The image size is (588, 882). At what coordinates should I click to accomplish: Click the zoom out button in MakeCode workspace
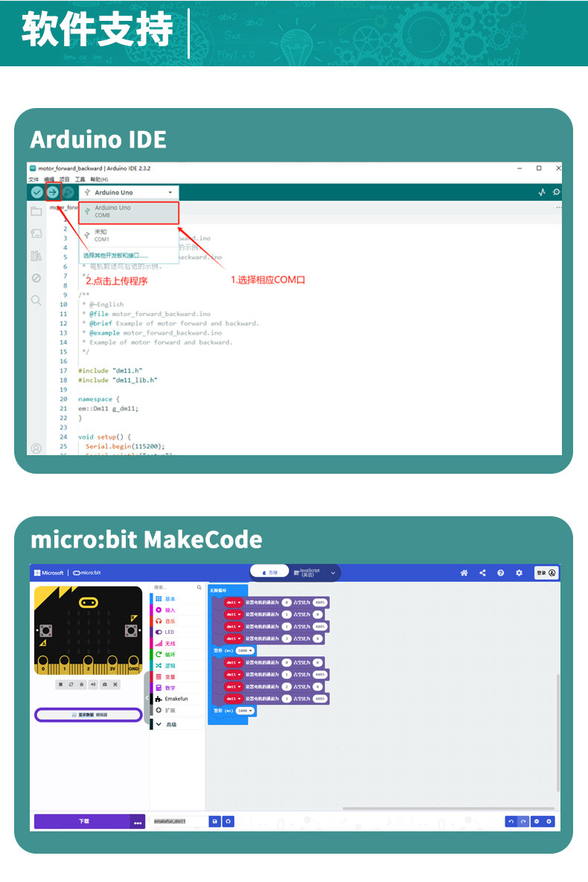point(537,822)
